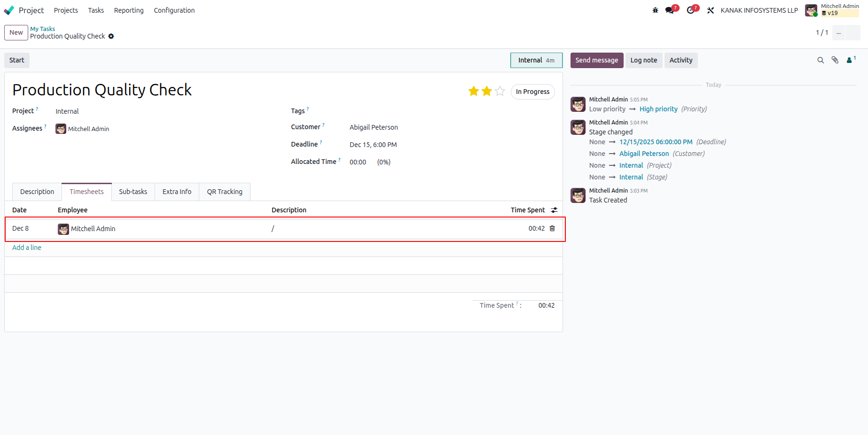Screen dimensions: 868x435
Task: Show followers icon in chatter
Action: 851,60
